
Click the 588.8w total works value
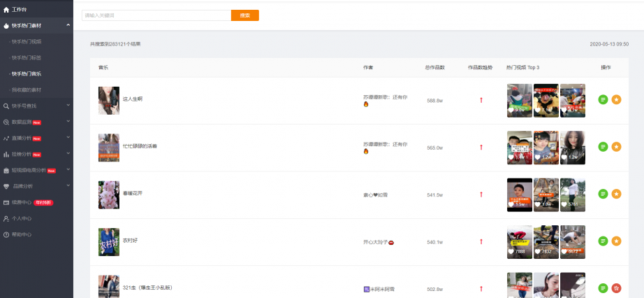click(x=435, y=101)
